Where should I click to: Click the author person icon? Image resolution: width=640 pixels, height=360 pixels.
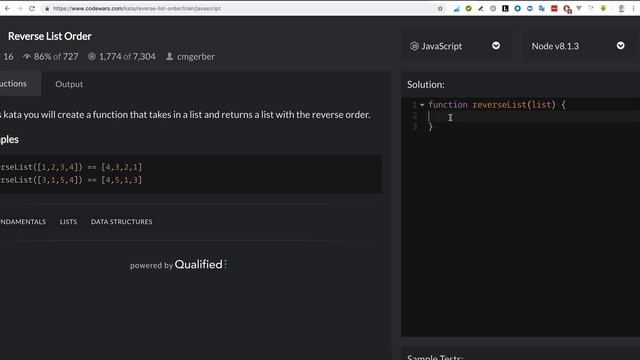pos(169,56)
